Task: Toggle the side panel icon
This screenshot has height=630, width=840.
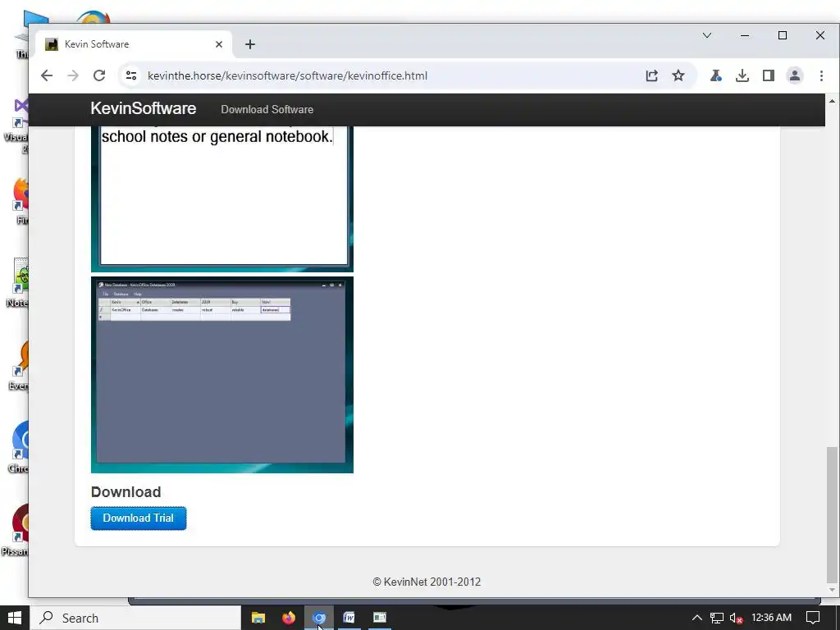Action: click(x=768, y=75)
